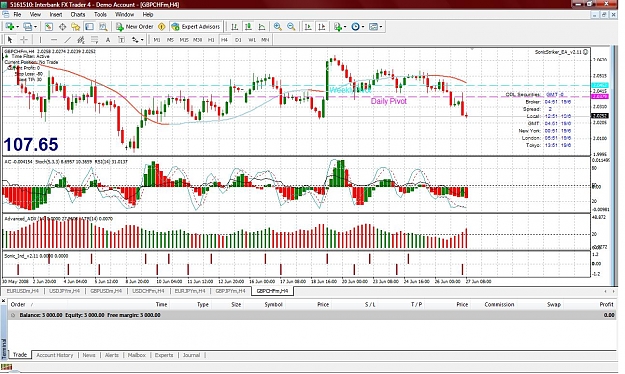
Task: Switch chart to Candlesticks
Action: (248, 27)
